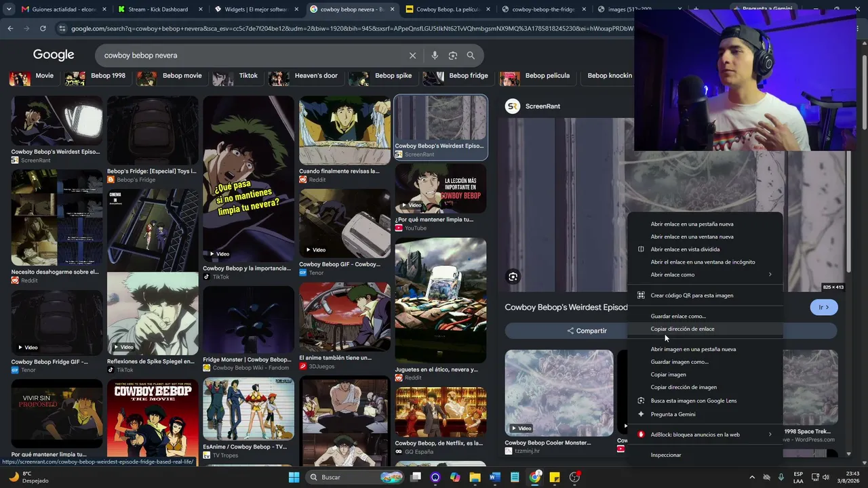The image size is (868, 488).
Task: Filter results by 'Tiktok' chip
Action: pyautogui.click(x=239, y=76)
